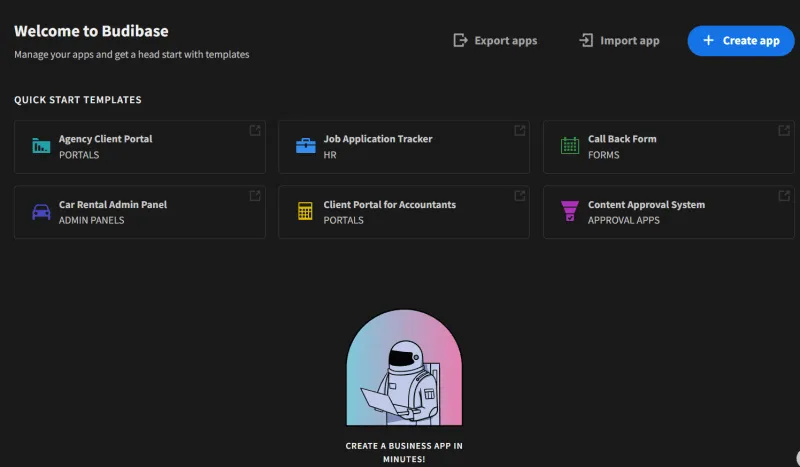Screen dimensions: 800x467
Task: Click the astronaut illustration thumbnail
Action: (404, 368)
